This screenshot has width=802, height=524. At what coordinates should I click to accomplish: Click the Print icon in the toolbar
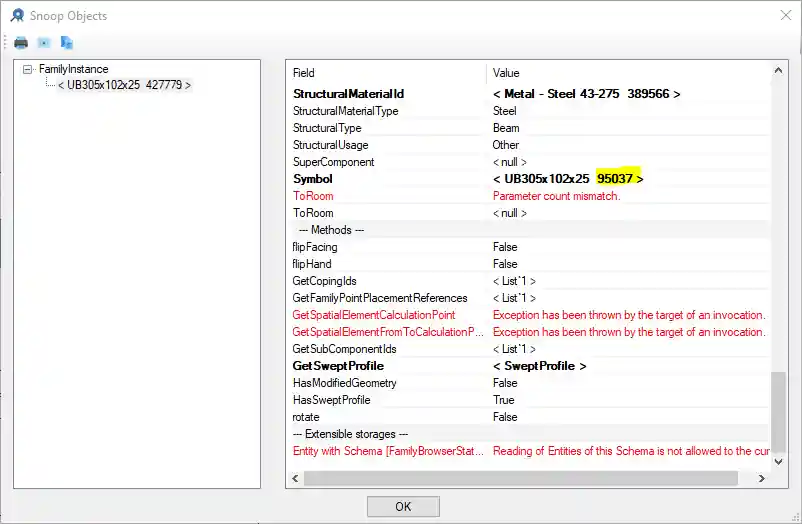click(21, 43)
